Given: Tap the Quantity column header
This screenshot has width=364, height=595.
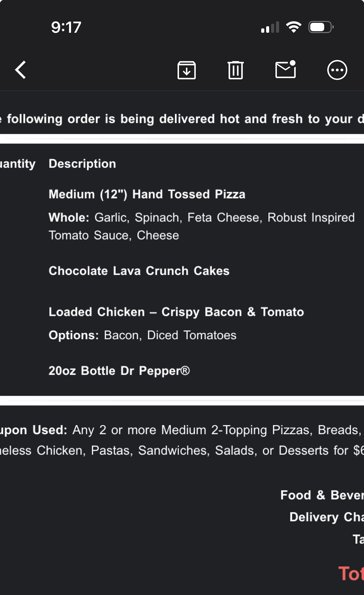Looking at the screenshot, I should (18, 164).
